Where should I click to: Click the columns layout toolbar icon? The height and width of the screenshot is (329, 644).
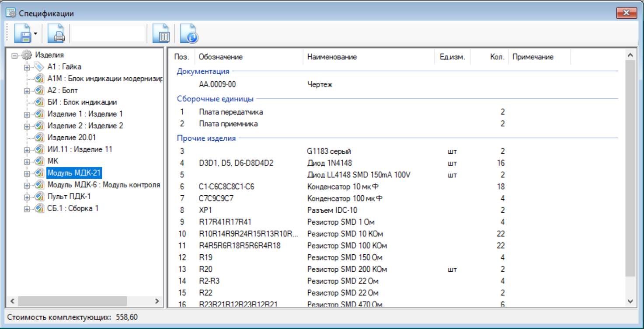pyautogui.click(x=161, y=34)
